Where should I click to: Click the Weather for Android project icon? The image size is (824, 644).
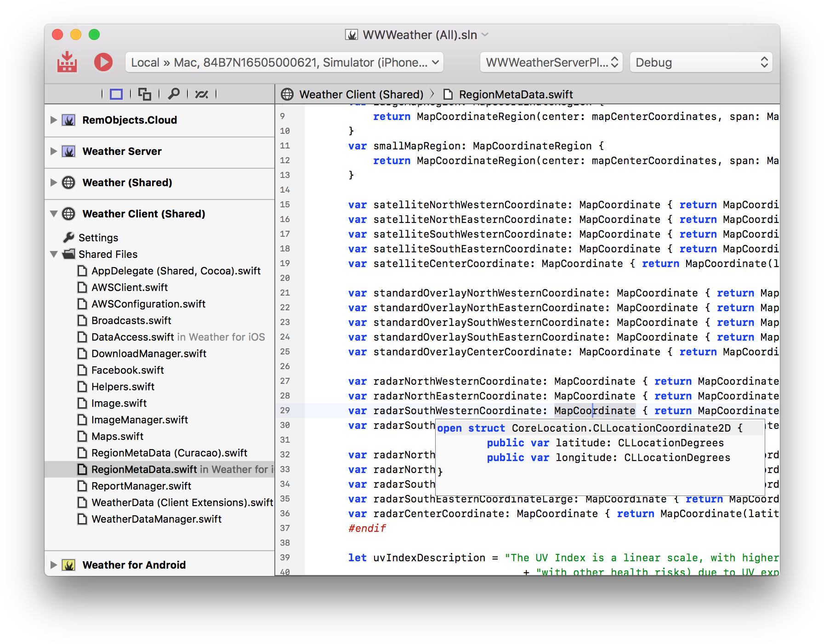click(x=68, y=565)
